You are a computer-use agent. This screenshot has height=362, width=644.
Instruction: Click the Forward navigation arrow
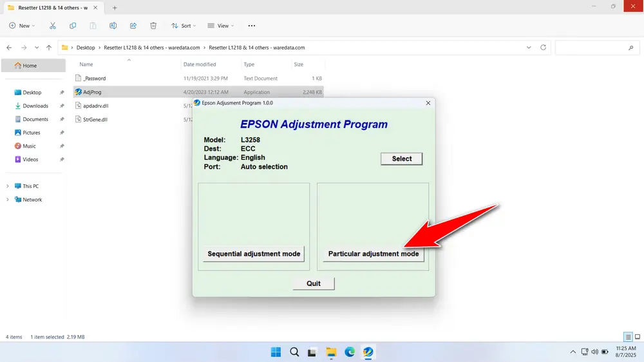pyautogui.click(x=24, y=48)
